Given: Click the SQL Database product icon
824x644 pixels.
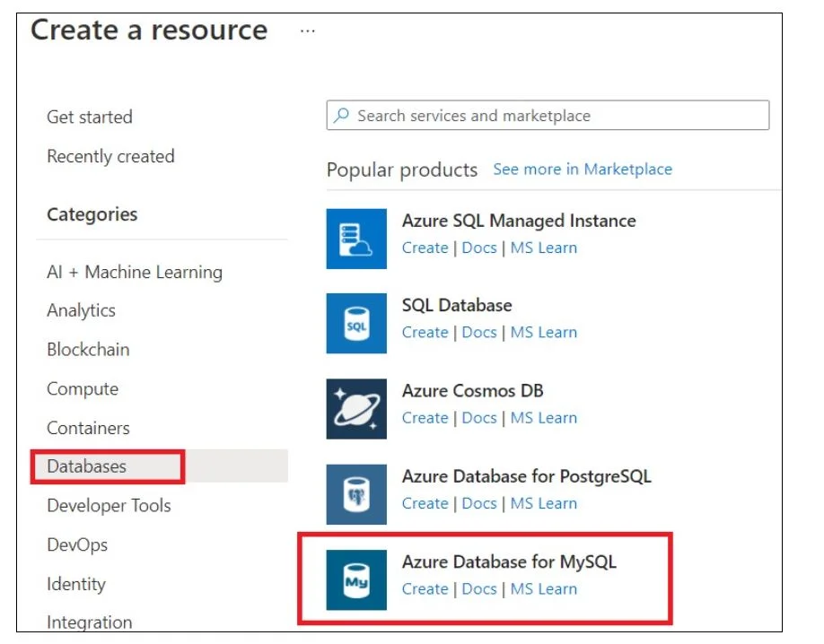Looking at the screenshot, I should 356,324.
